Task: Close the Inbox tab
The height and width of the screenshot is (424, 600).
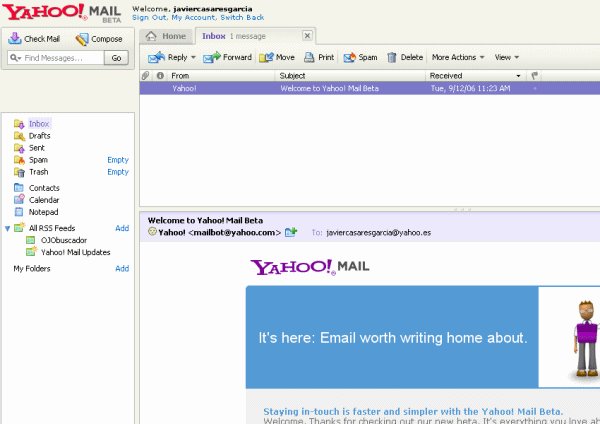Action: click(307, 36)
